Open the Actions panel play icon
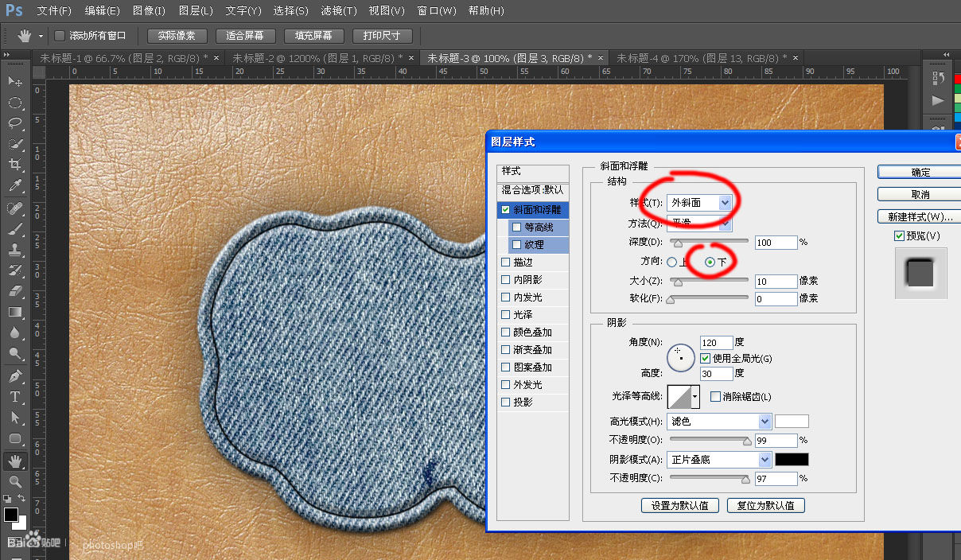Screen dimensions: 961x560 pyautogui.click(x=939, y=100)
